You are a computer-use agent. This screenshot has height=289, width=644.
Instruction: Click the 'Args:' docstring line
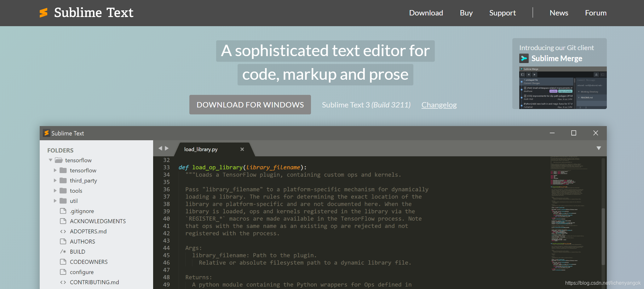point(193,248)
